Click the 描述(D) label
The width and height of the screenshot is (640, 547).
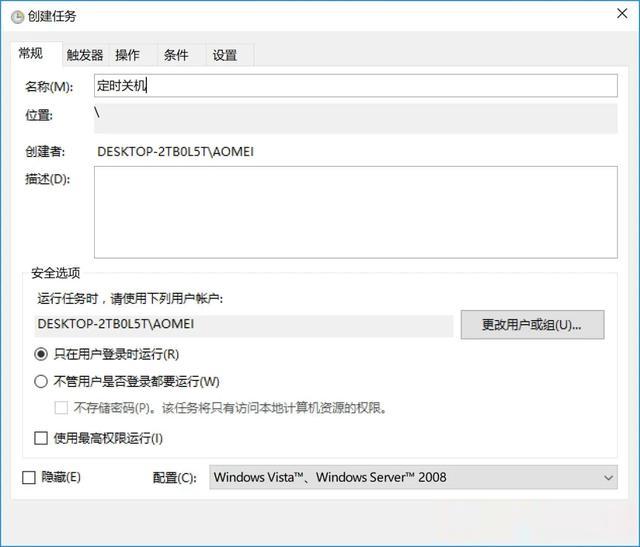click(x=47, y=179)
